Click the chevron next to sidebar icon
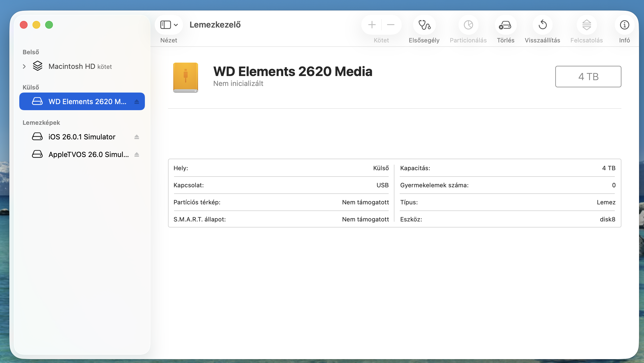Screen dimensions: 644x363 tap(176, 25)
